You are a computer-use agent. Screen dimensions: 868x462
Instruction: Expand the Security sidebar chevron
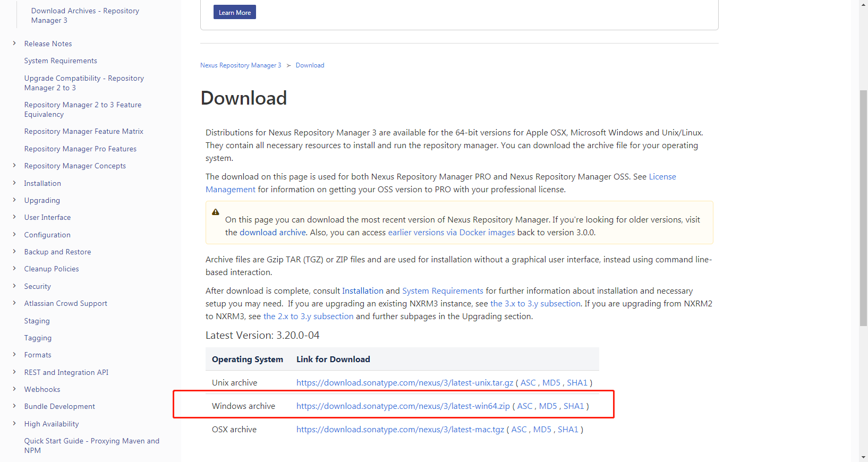coord(14,286)
